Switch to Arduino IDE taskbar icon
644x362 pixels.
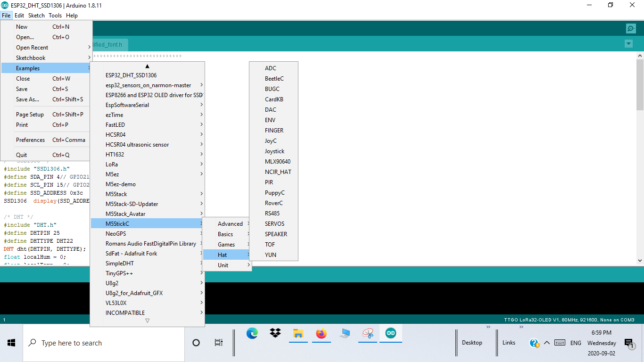[x=391, y=334]
